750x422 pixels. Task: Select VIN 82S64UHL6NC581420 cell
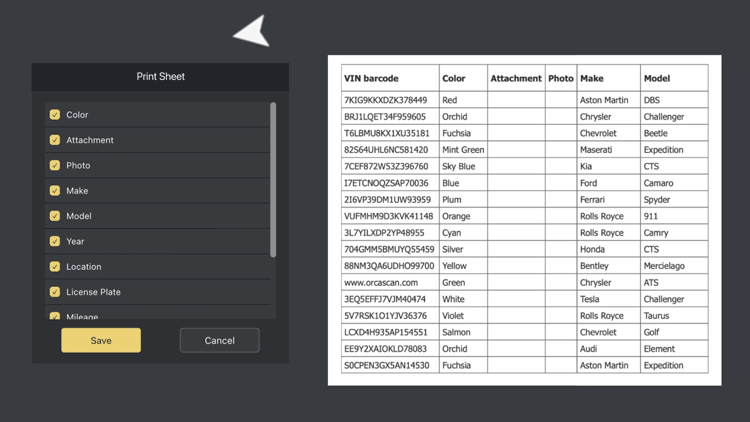(x=390, y=150)
